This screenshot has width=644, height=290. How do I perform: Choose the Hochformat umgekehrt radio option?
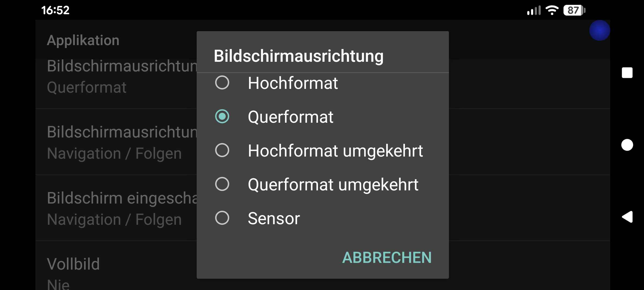point(222,150)
